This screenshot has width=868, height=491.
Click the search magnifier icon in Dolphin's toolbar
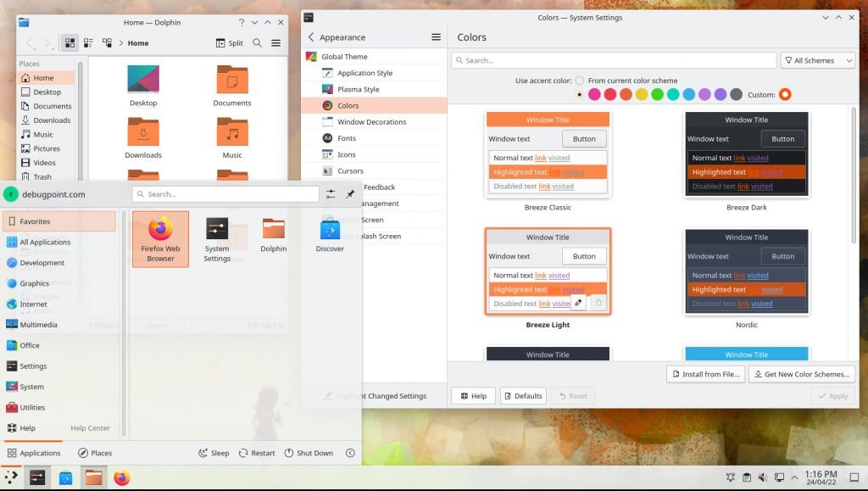[258, 42]
